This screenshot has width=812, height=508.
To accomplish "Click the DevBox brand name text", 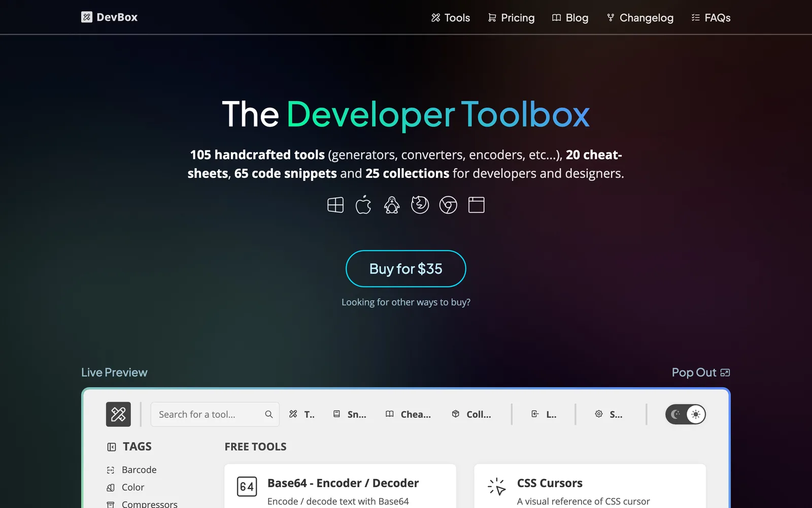I will point(117,17).
